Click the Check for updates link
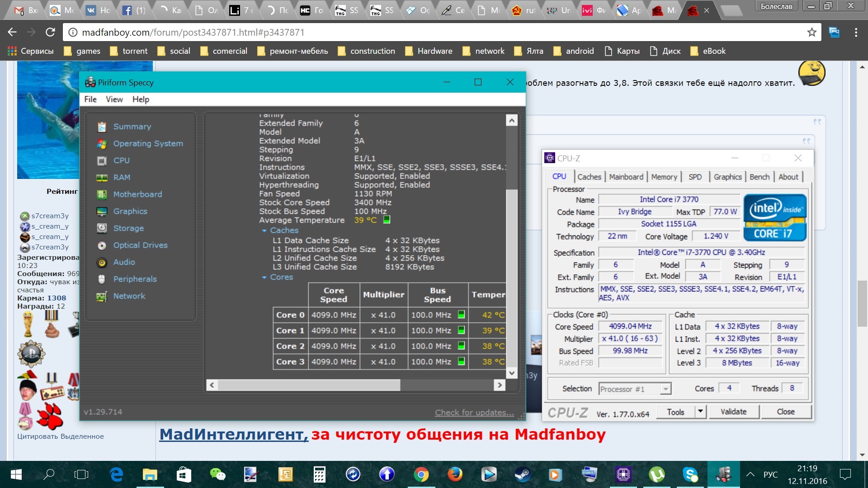Screen dimensions: 868x488 click(x=474, y=413)
